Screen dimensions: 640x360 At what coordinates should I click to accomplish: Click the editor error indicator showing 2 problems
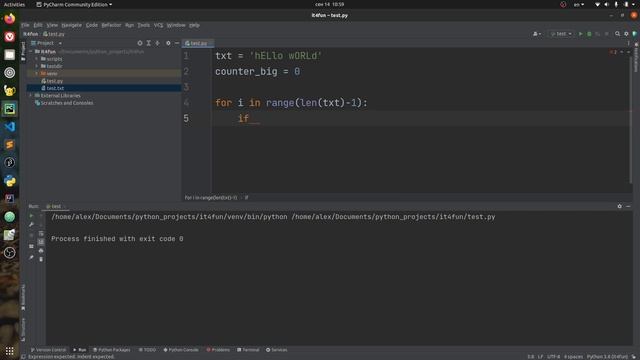tap(613, 52)
